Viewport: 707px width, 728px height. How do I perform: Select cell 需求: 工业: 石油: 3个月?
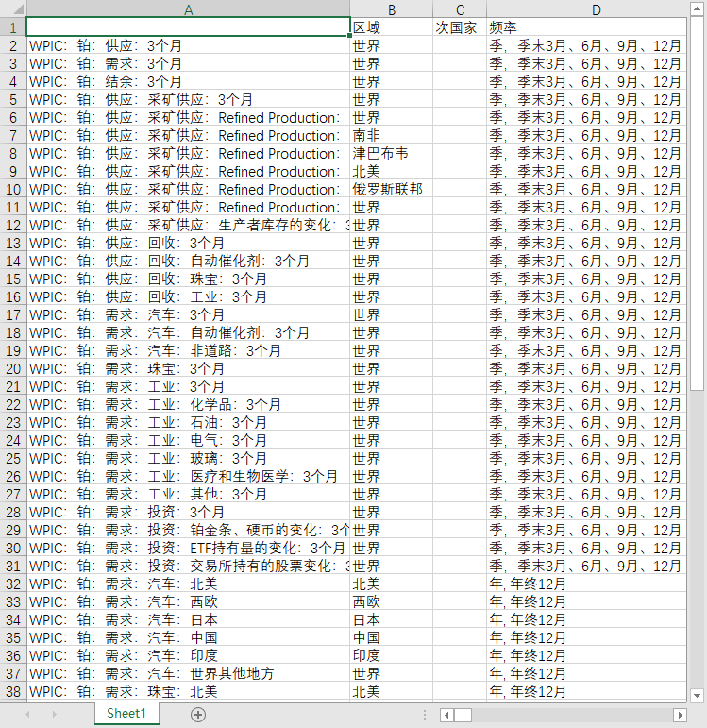(188, 422)
